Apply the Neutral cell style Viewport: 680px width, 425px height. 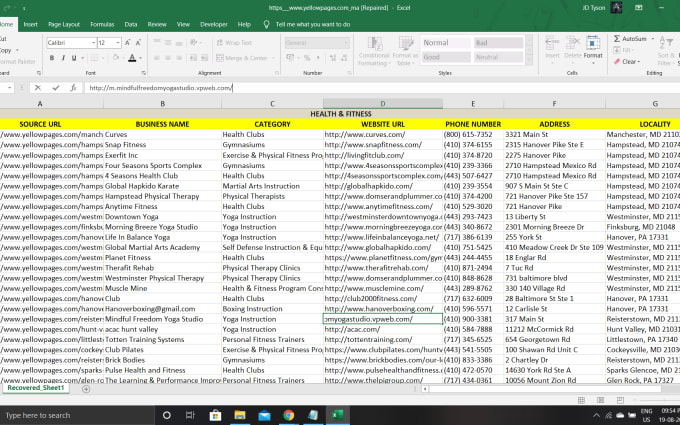click(498, 57)
